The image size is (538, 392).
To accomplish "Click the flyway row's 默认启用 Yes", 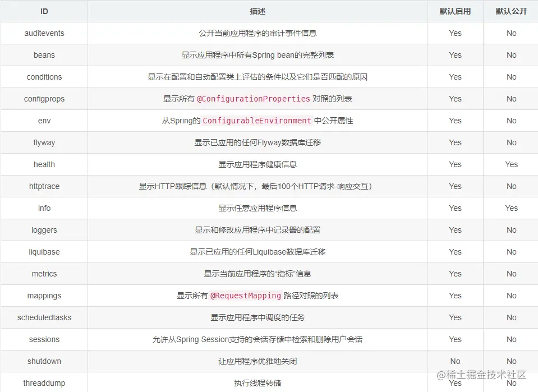I will pos(455,142).
